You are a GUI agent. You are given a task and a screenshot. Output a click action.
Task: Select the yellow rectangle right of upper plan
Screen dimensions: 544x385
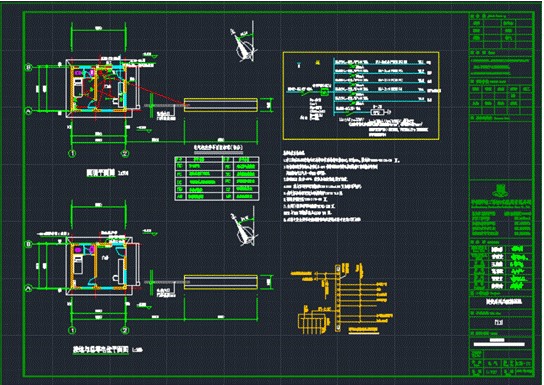[x=221, y=105]
